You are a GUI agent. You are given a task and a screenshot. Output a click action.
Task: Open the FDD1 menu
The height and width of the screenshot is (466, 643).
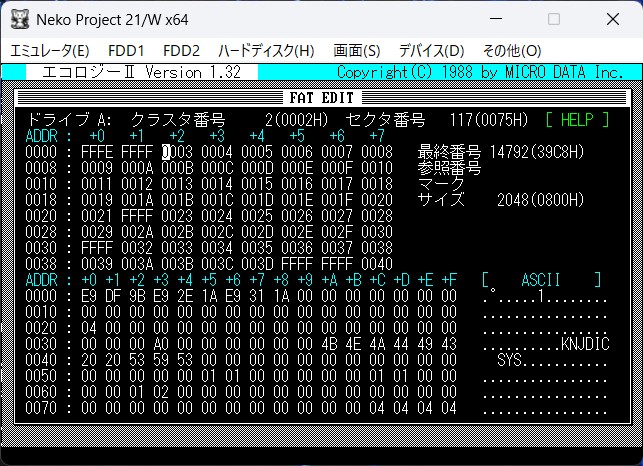coord(126,50)
